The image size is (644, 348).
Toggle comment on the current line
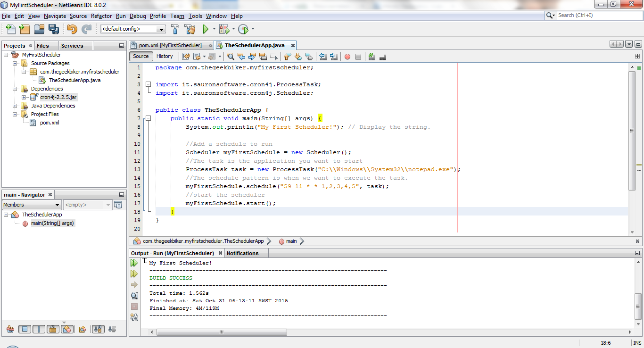click(x=382, y=57)
